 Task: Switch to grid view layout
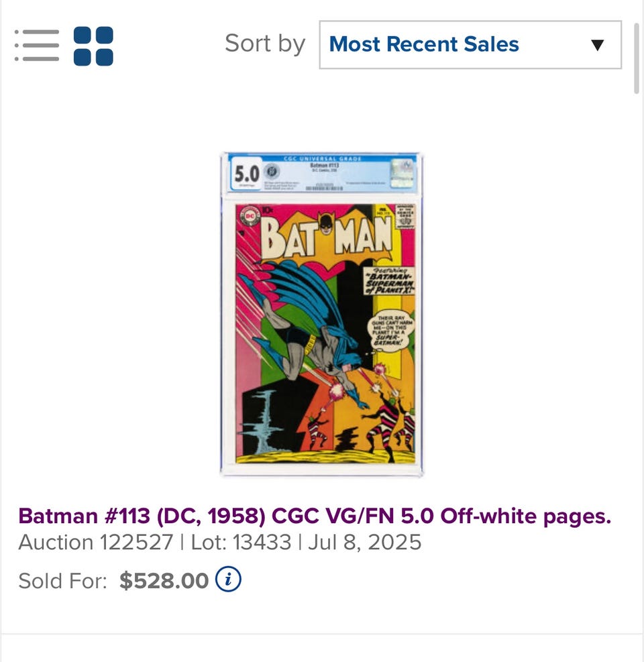click(x=93, y=46)
